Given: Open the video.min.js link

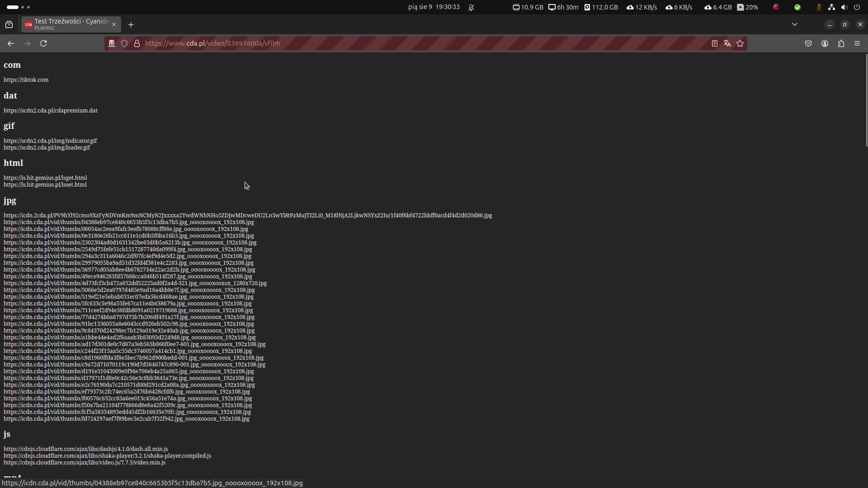Looking at the screenshot, I should pyautogui.click(x=85, y=463).
